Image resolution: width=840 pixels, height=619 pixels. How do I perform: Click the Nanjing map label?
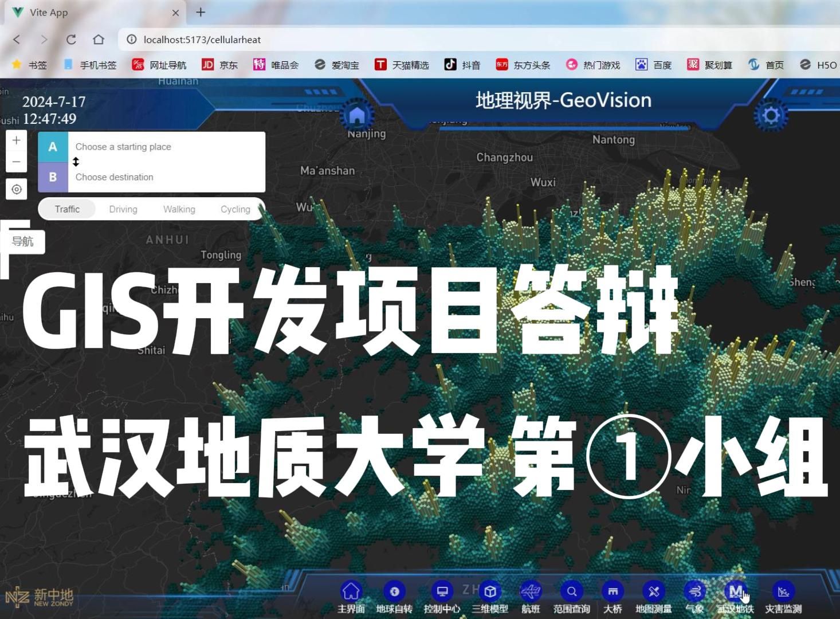click(367, 134)
